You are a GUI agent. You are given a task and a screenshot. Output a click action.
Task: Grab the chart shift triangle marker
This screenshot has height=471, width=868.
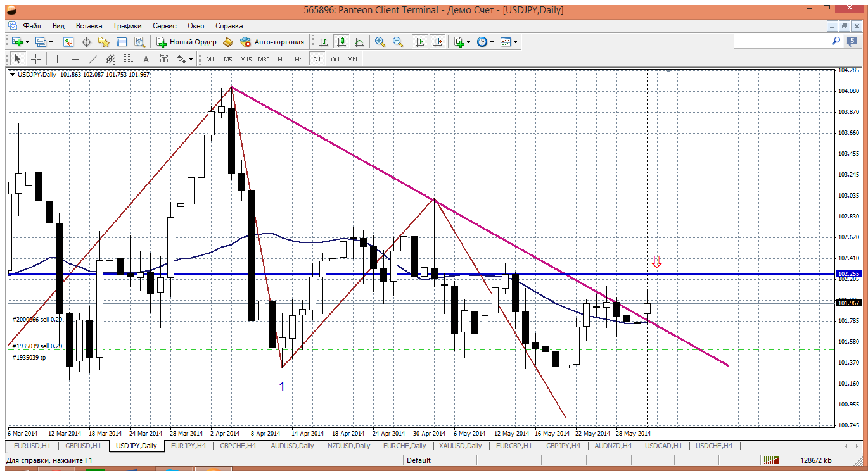667,71
